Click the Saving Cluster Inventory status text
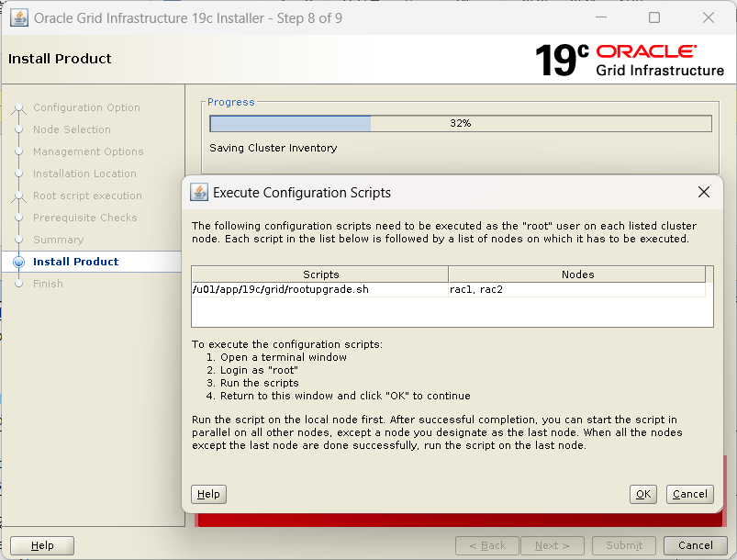The image size is (737, 560). point(274,148)
